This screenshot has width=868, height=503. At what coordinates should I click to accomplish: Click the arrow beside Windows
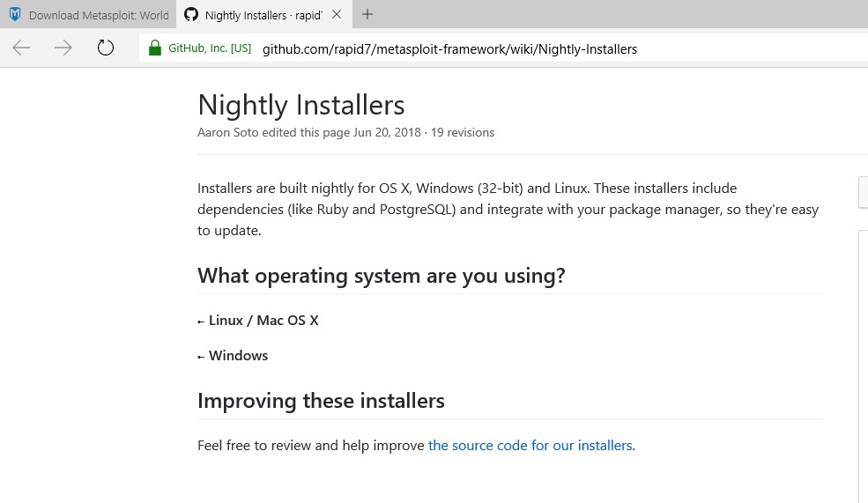201,357
